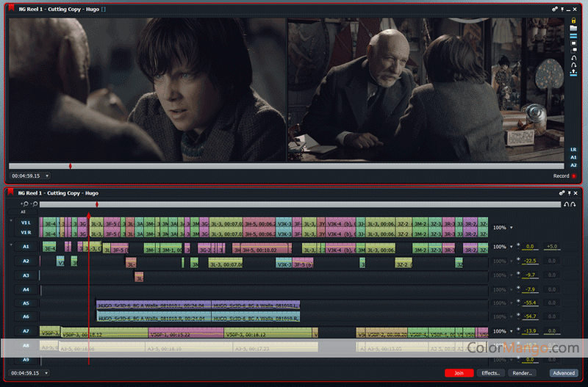Open the Render.. button
The width and height of the screenshot is (588, 387).
(522, 373)
